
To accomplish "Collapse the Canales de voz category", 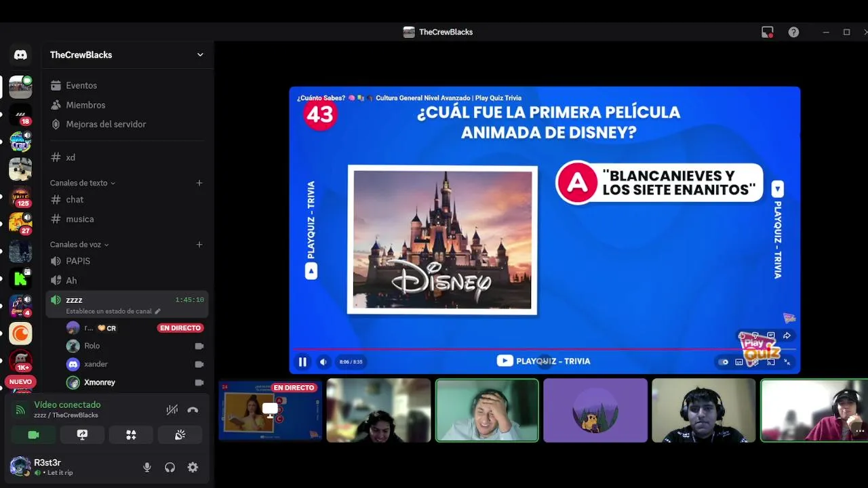I will click(79, 245).
